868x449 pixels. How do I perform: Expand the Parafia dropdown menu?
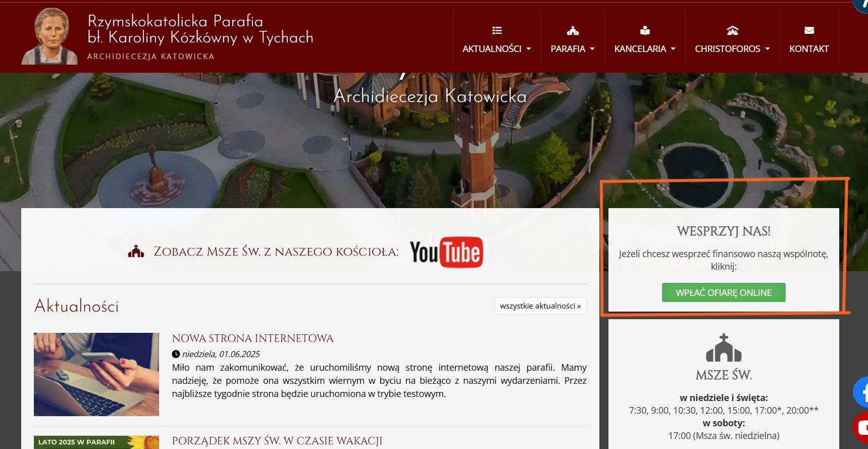[573, 49]
